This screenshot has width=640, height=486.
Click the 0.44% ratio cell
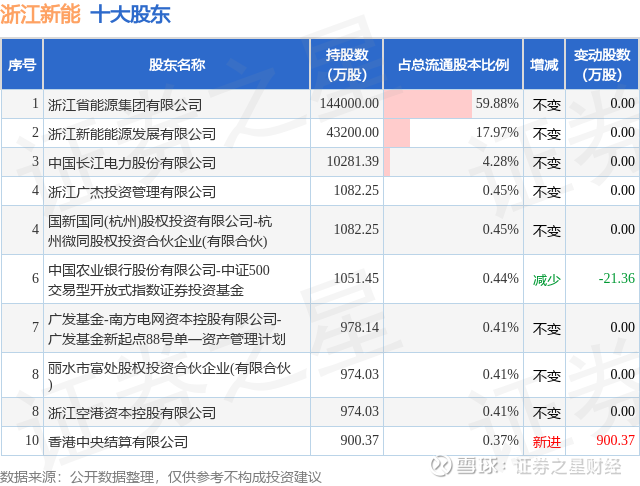pyautogui.click(x=453, y=279)
